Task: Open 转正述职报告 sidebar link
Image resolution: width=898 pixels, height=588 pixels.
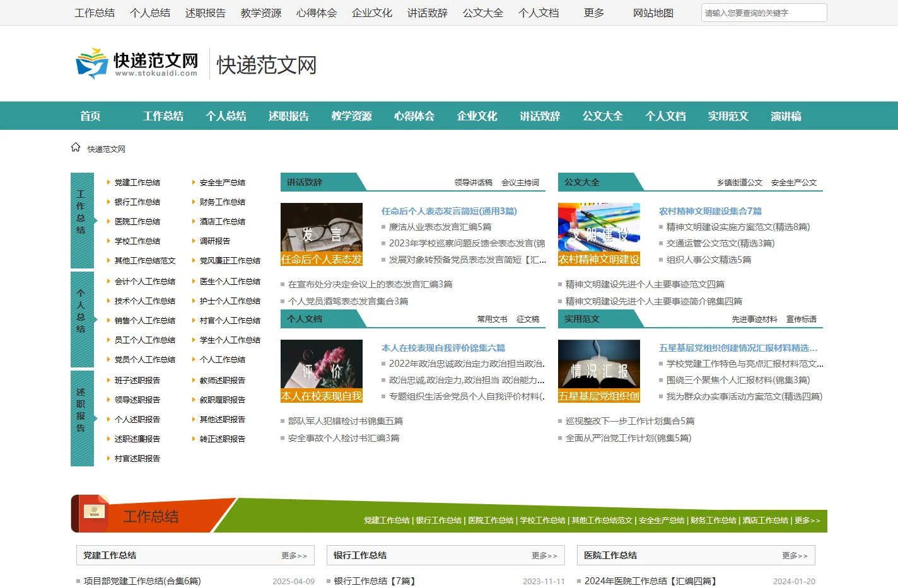Action: (223, 439)
